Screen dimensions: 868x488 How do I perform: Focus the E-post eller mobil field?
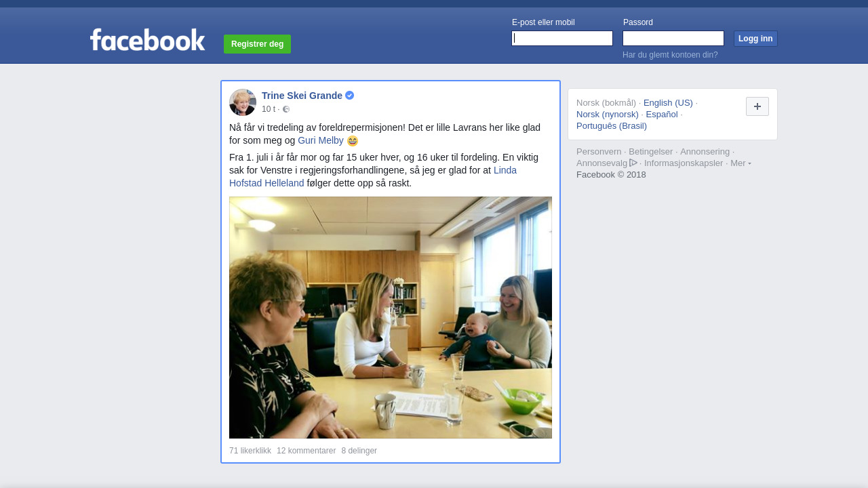coord(562,38)
